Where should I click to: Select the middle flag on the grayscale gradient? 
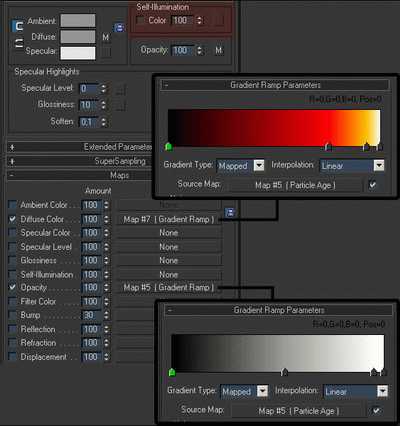(x=284, y=372)
